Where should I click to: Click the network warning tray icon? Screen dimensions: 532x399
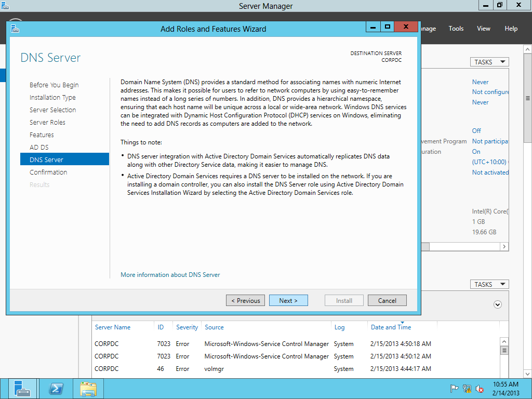(467, 389)
